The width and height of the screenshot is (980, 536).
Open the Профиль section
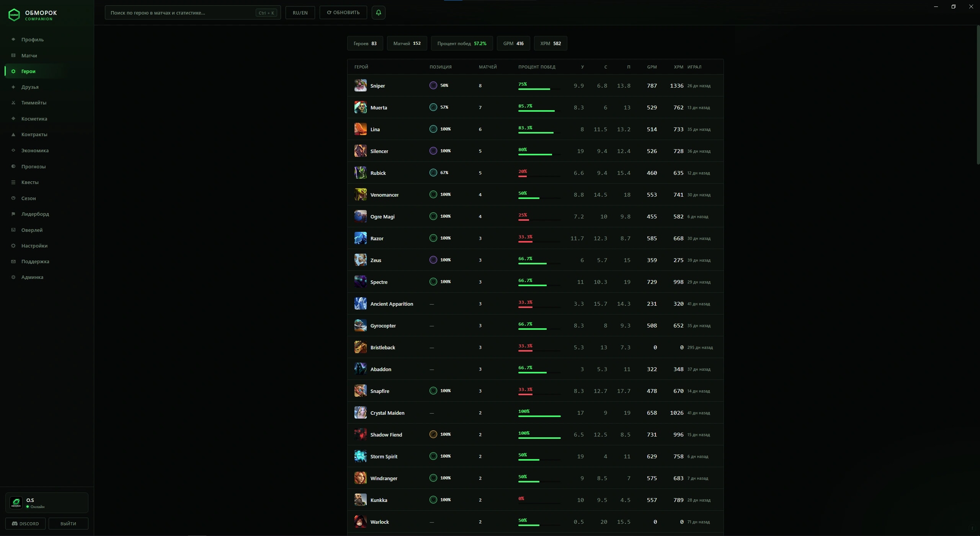[x=47, y=39]
